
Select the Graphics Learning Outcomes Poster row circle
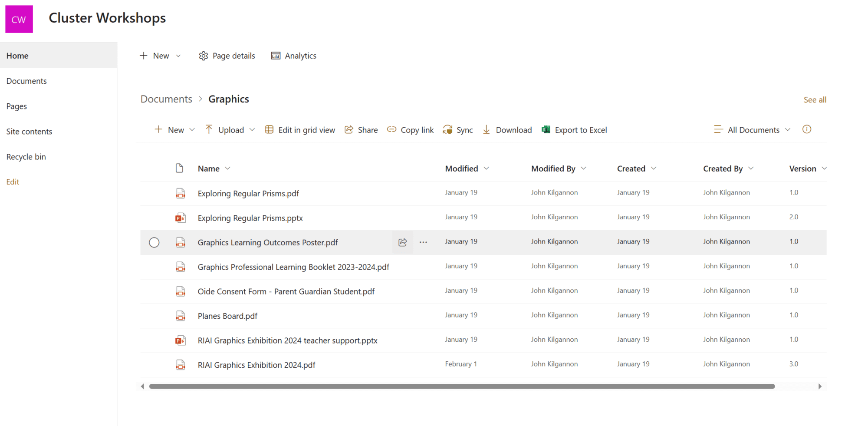154,242
